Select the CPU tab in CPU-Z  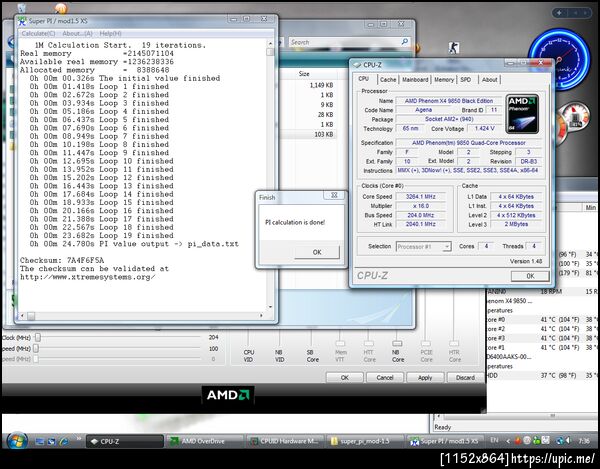364,79
